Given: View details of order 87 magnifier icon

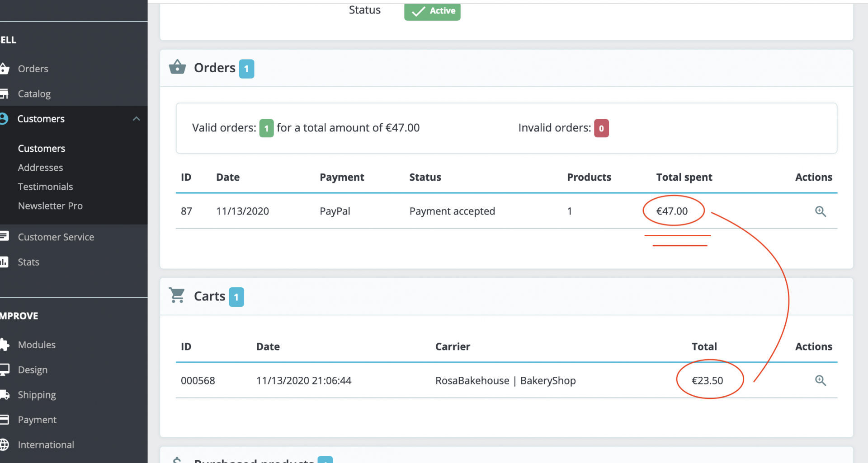Looking at the screenshot, I should click(820, 211).
